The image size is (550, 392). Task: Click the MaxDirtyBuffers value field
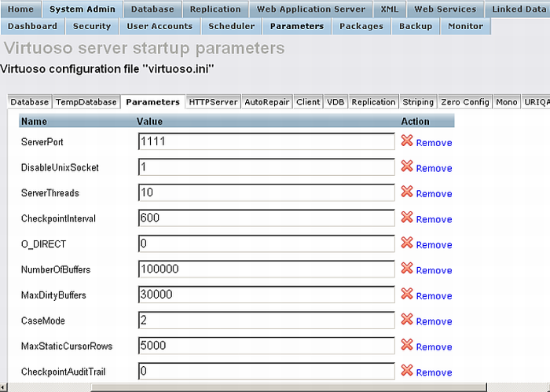(x=266, y=295)
